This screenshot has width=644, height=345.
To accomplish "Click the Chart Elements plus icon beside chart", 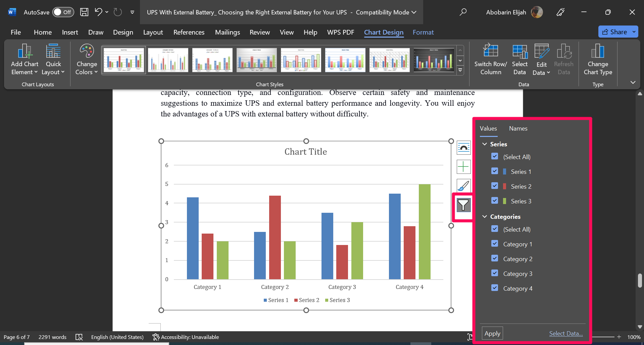I will 463,166.
